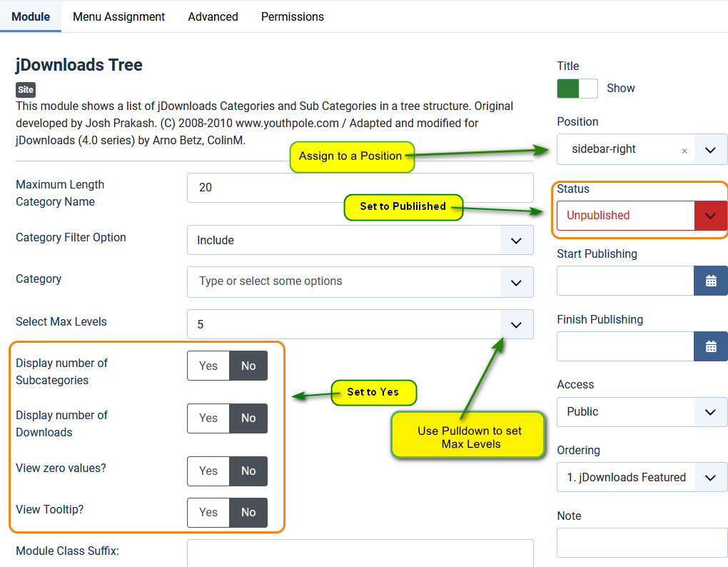Open the Position dropdown
The height and width of the screenshot is (567, 728).
[x=710, y=149]
